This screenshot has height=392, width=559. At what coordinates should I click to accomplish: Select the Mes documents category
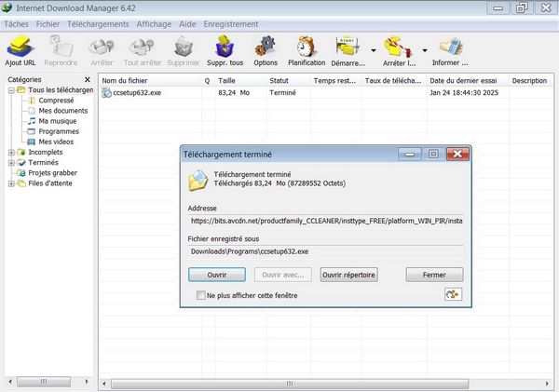[63, 111]
